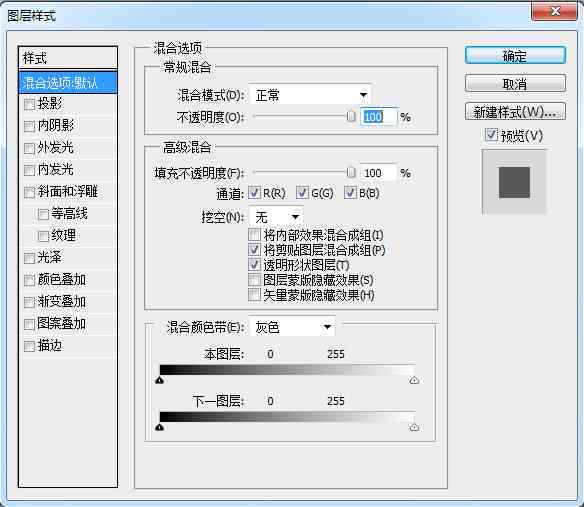The height and width of the screenshot is (507, 584).
Task: Open the 斜面和浮雕 style settings label
Action: pos(67,191)
